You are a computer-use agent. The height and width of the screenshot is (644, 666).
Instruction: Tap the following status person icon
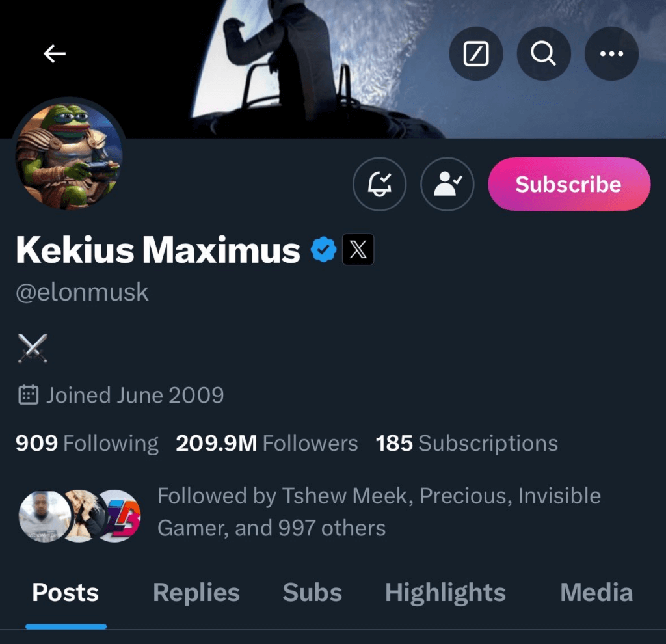pyautogui.click(x=447, y=184)
